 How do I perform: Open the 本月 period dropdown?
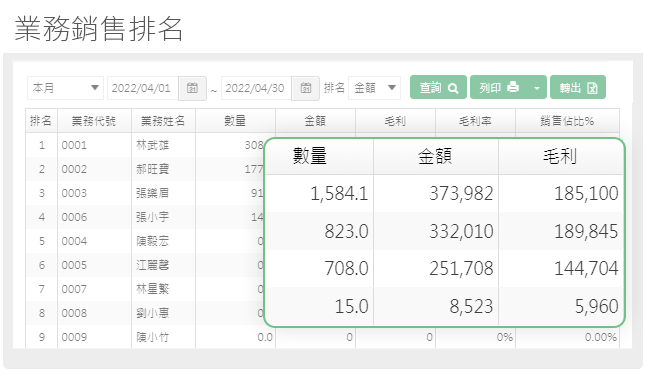click(x=65, y=88)
